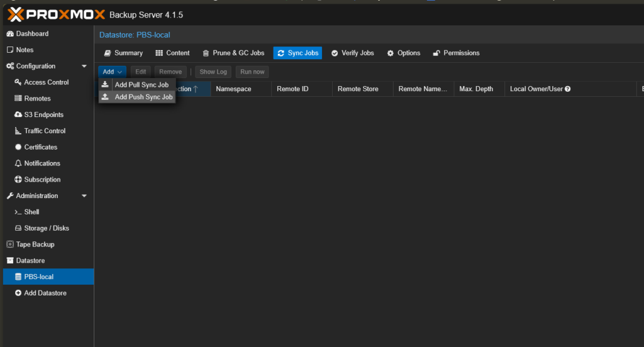
Task: Click the Add Datastore plus icon
Action: [x=18, y=293]
